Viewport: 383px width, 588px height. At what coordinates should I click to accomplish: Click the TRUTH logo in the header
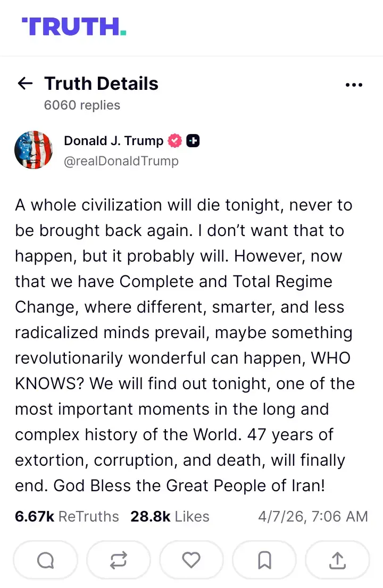click(73, 27)
